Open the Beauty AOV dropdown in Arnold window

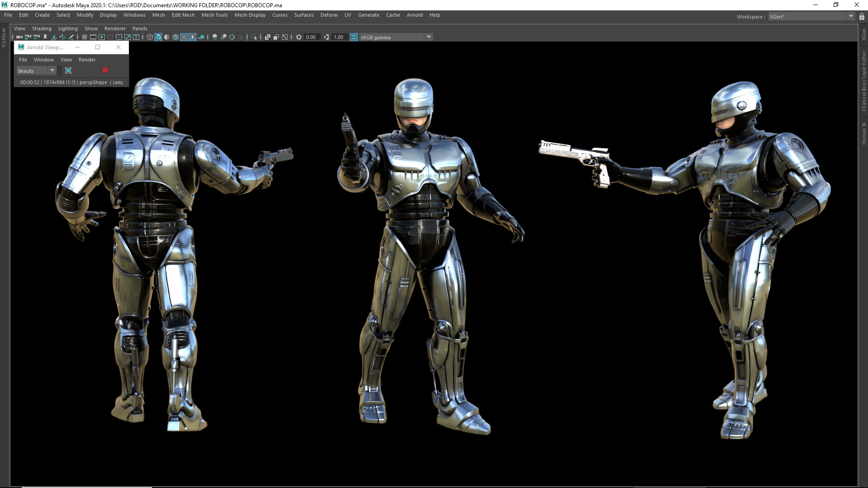pyautogui.click(x=52, y=70)
